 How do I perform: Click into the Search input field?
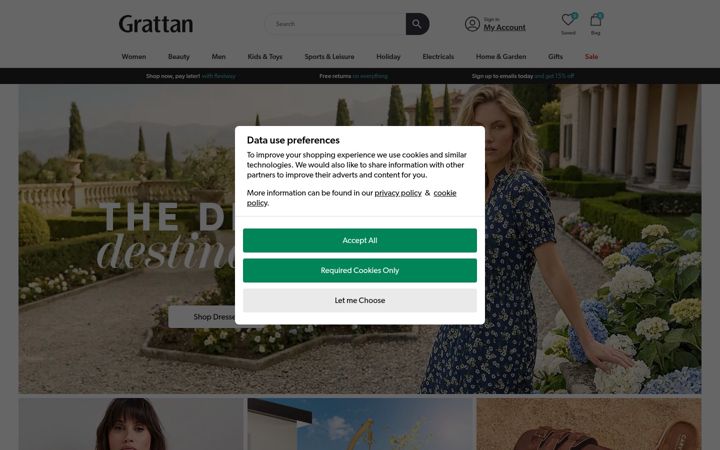click(335, 24)
